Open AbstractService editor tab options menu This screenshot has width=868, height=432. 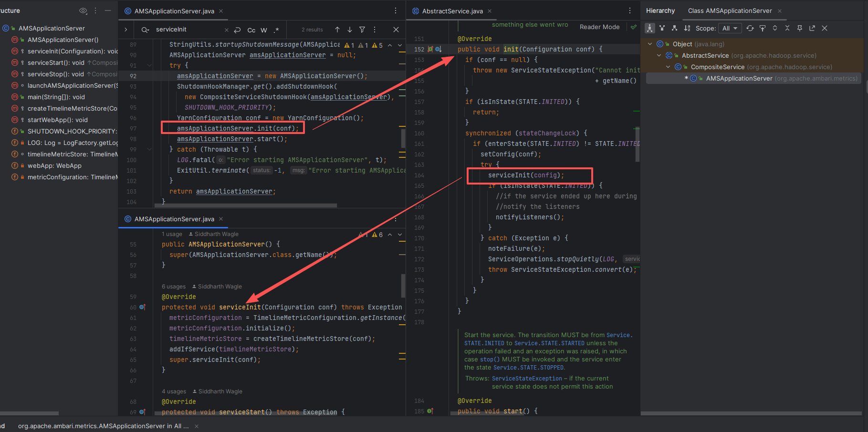[x=630, y=10]
